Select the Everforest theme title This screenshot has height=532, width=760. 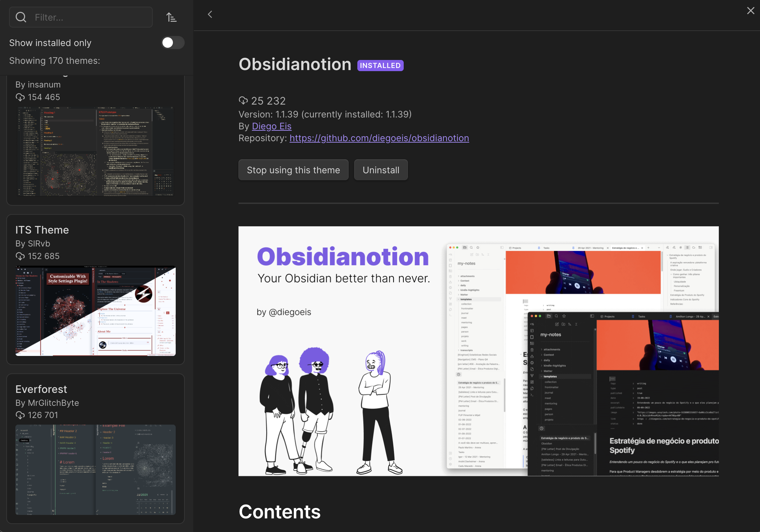(41, 389)
